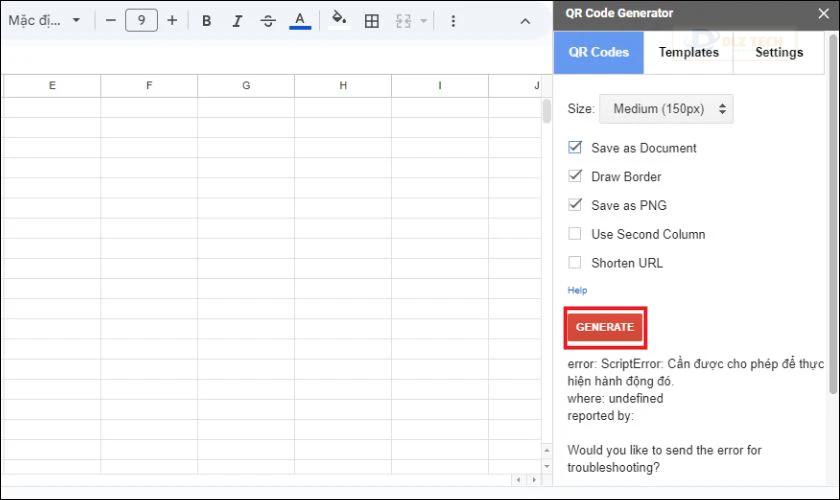Expand the font family dropdown
840x500 pixels.
click(44, 21)
